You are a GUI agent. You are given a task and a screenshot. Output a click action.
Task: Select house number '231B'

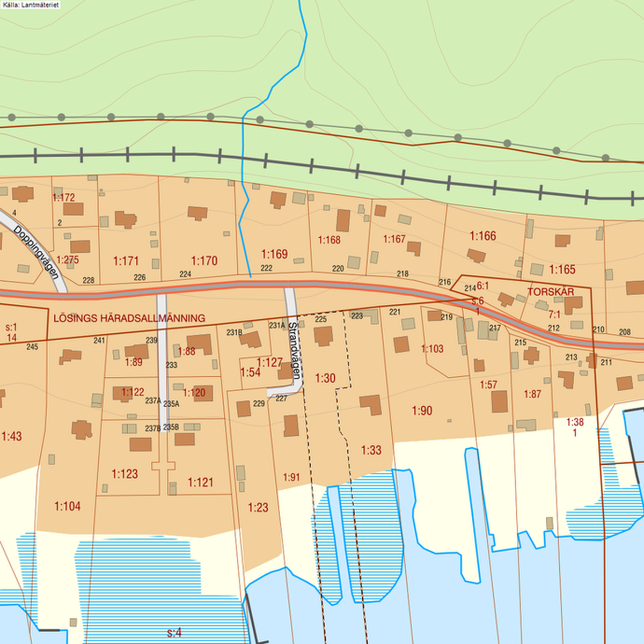234,333
